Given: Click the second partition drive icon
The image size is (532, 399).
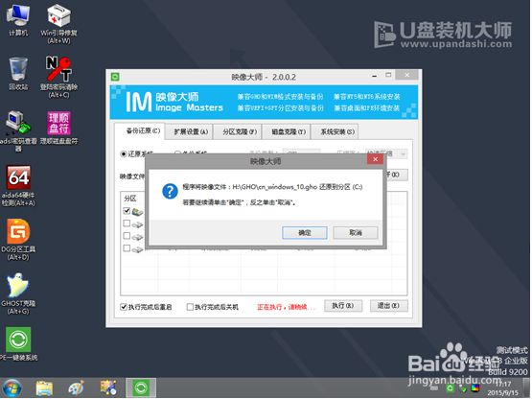Looking at the screenshot, I should tap(137, 224).
